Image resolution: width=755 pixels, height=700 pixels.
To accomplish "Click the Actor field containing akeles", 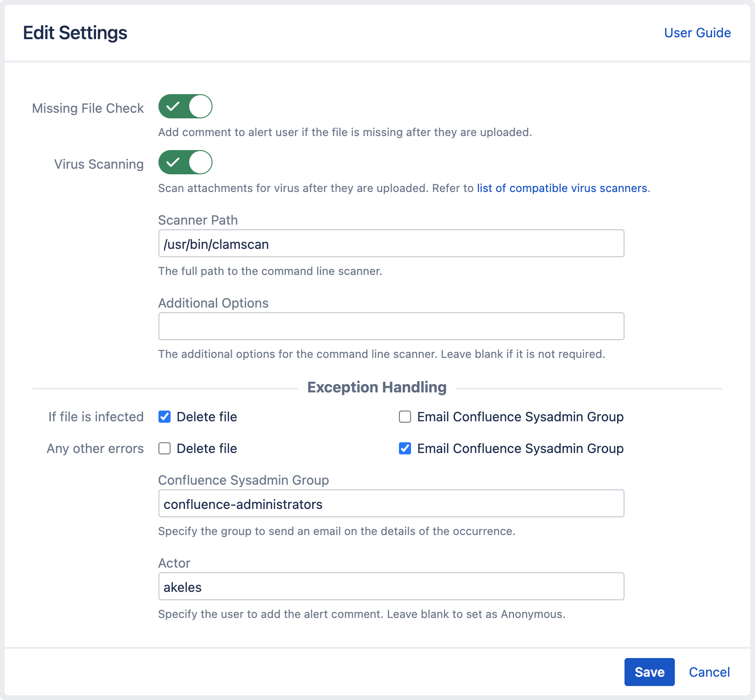I will pos(391,586).
